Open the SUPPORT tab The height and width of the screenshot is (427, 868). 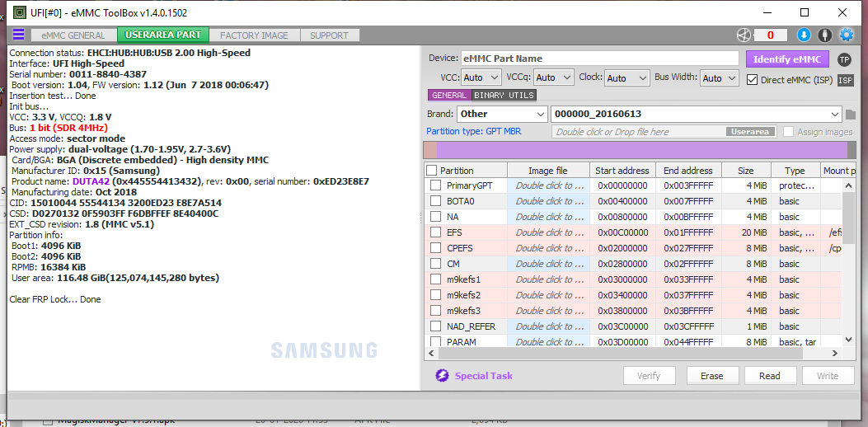click(330, 35)
